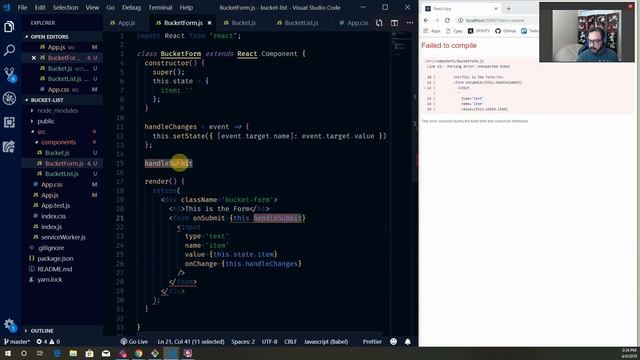Open Bucket.js in the components folder
This screenshot has width=640, height=360.
[x=57, y=153]
